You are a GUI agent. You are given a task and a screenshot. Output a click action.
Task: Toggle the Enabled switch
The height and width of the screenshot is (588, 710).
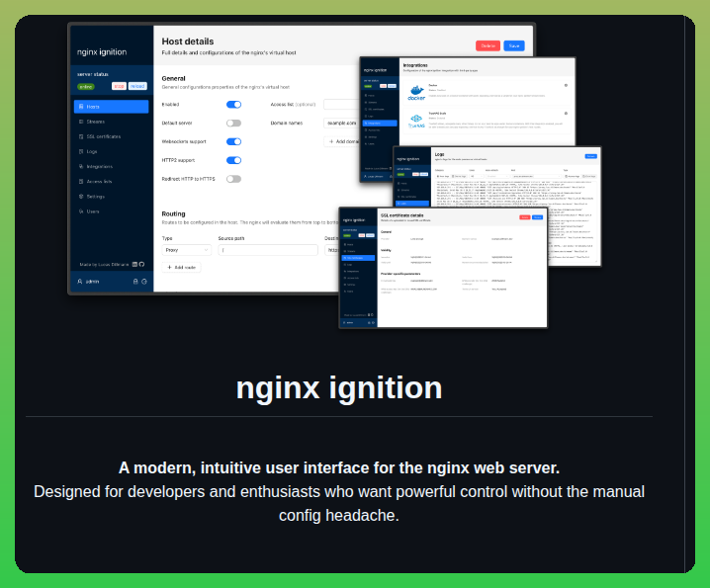(x=234, y=105)
